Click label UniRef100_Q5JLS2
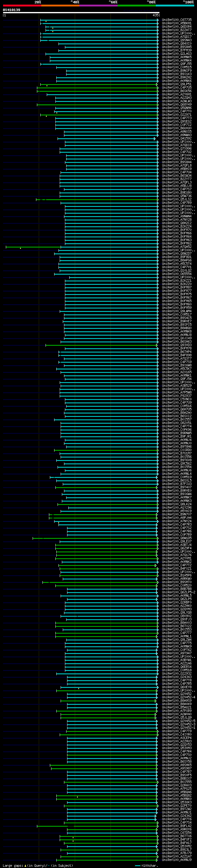The width and height of the screenshot is (197, 868). pyautogui.click(x=177, y=199)
